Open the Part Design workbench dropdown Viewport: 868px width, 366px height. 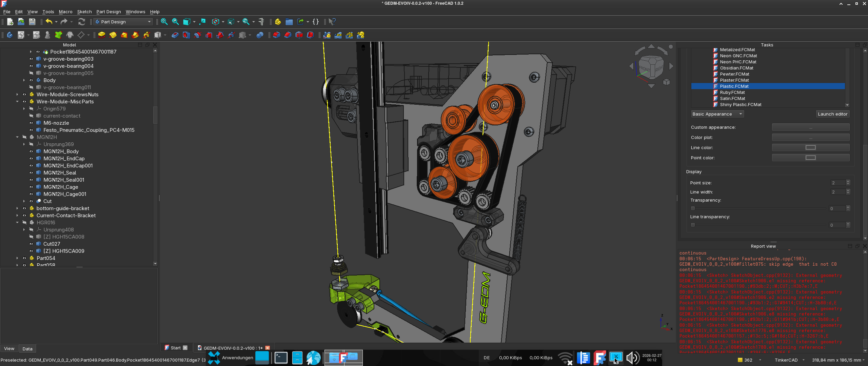point(123,22)
